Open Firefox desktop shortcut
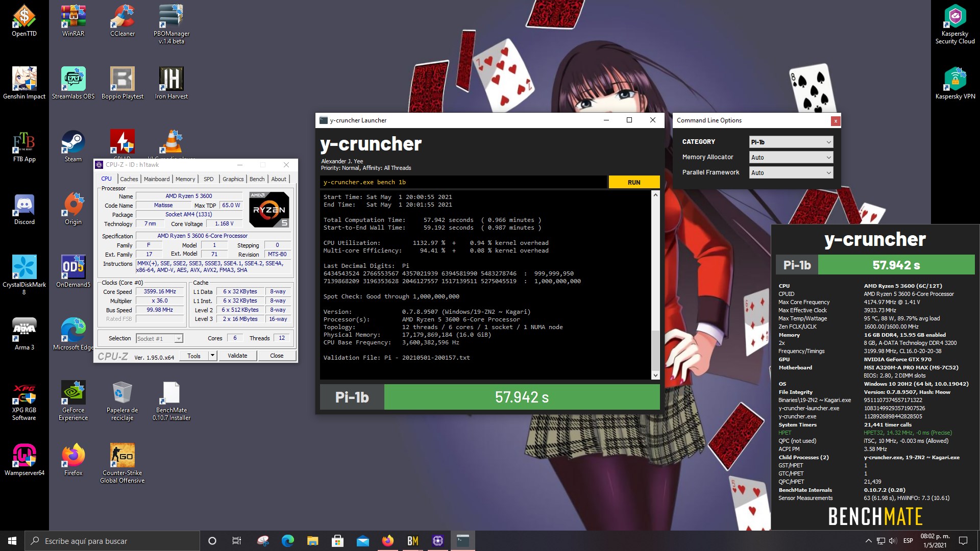The image size is (980, 551). [x=73, y=460]
